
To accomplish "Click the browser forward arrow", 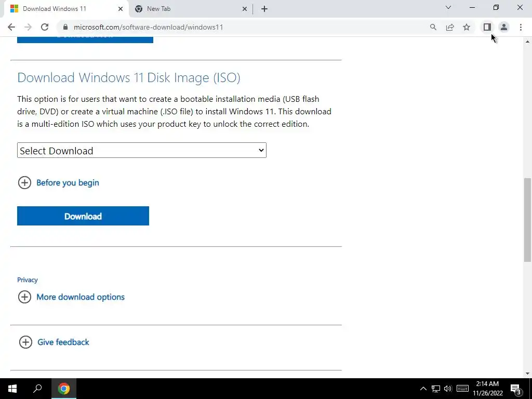I will [x=28, y=27].
